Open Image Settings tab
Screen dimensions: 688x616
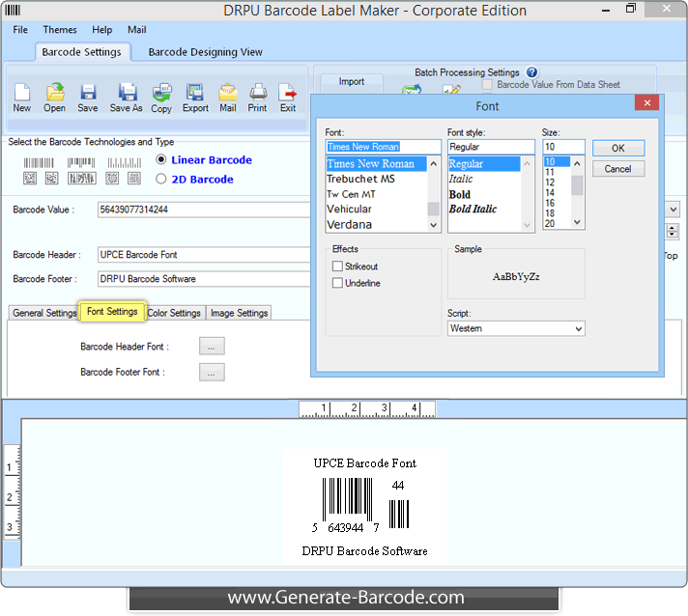(239, 313)
